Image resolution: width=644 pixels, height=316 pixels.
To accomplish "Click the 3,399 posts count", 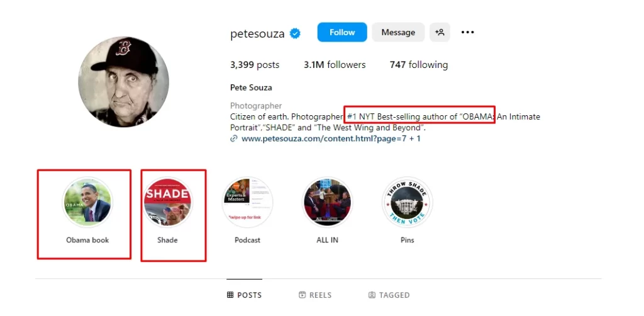I will click(x=255, y=65).
